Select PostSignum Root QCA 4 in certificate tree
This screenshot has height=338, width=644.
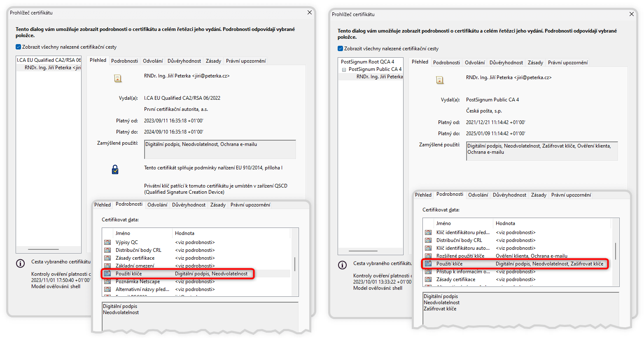coord(367,62)
